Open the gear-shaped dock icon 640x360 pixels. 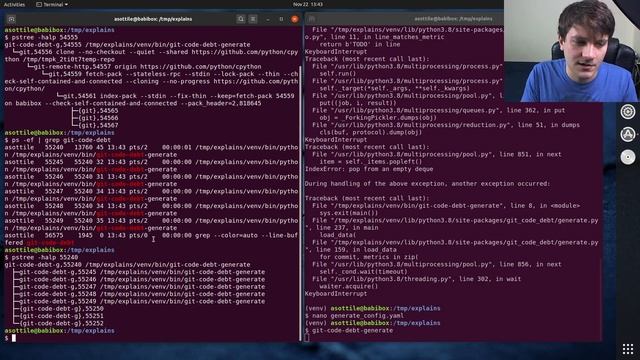click(x=628, y=111)
